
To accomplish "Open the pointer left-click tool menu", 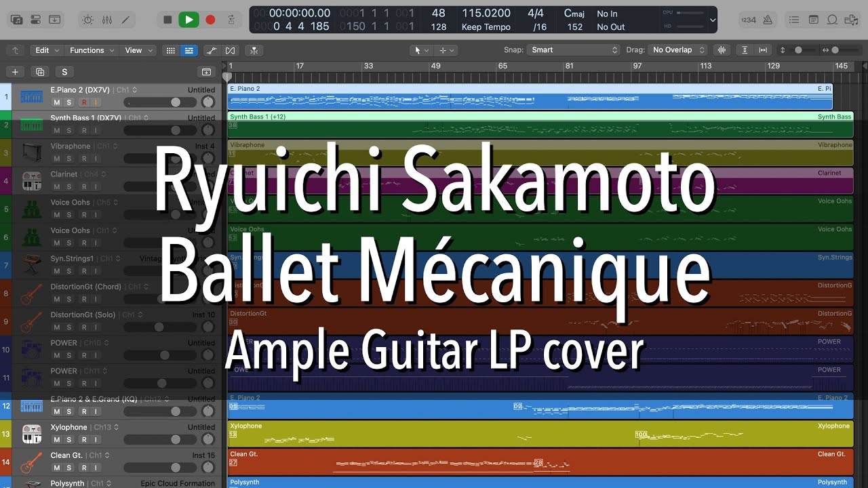I will 421,50.
